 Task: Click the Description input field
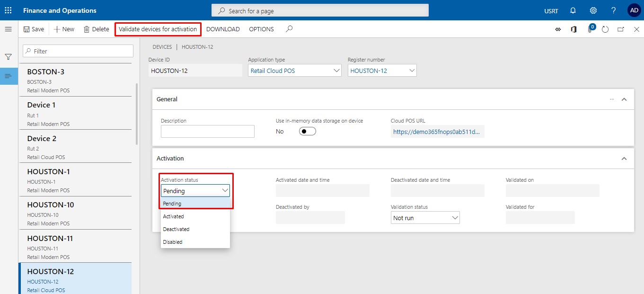pos(207,132)
